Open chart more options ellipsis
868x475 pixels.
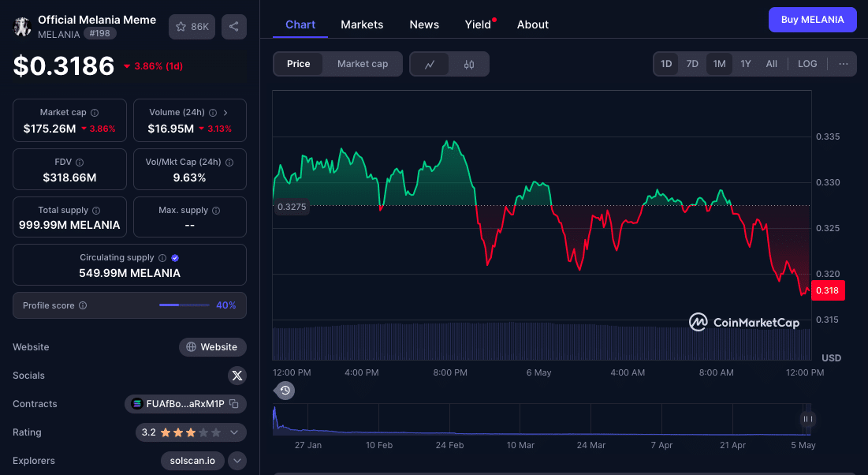843,64
